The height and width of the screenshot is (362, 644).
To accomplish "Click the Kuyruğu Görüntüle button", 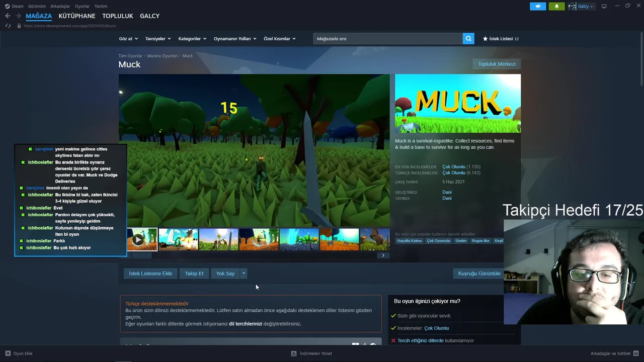I will pyautogui.click(x=479, y=274).
